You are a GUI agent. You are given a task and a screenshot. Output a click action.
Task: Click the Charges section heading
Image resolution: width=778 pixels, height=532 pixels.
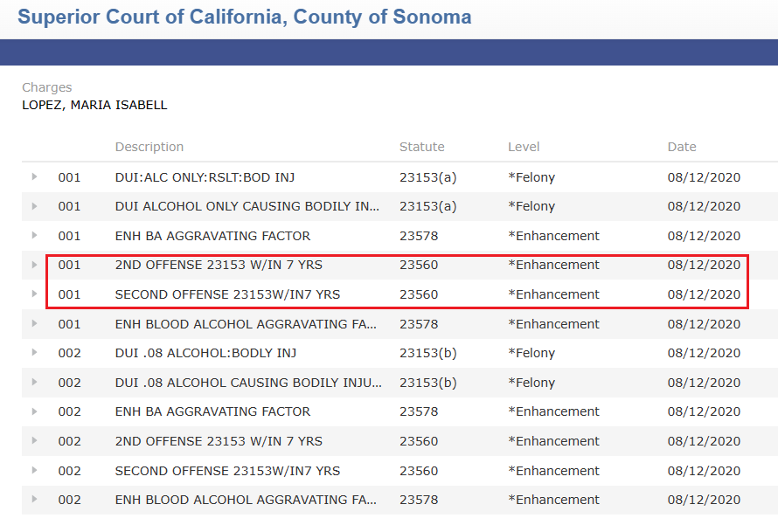(x=47, y=87)
